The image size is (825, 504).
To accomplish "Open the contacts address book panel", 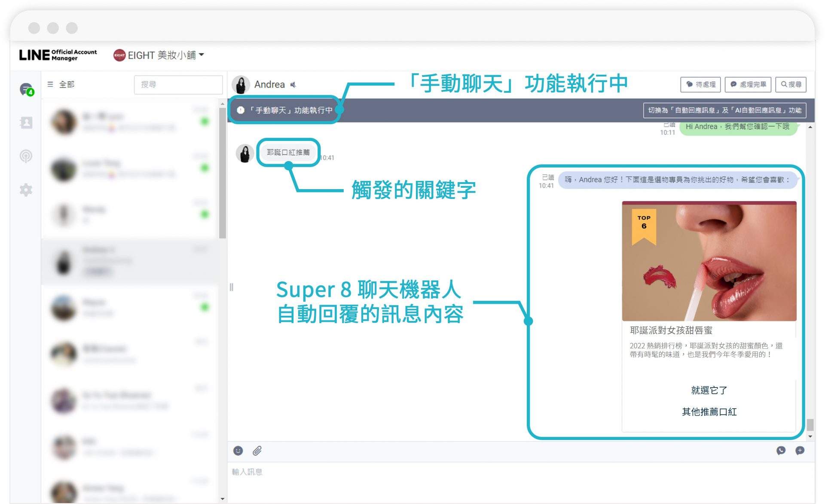I will (x=26, y=122).
